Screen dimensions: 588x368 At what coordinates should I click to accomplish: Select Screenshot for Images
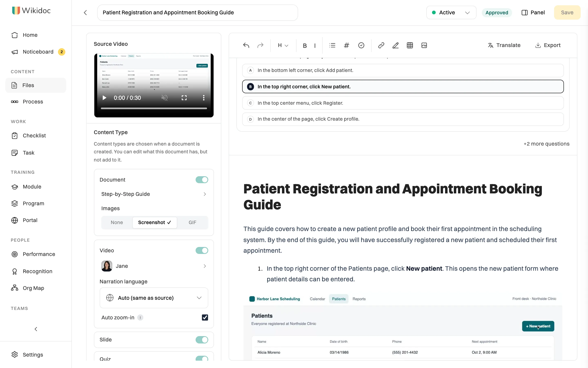click(155, 222)
